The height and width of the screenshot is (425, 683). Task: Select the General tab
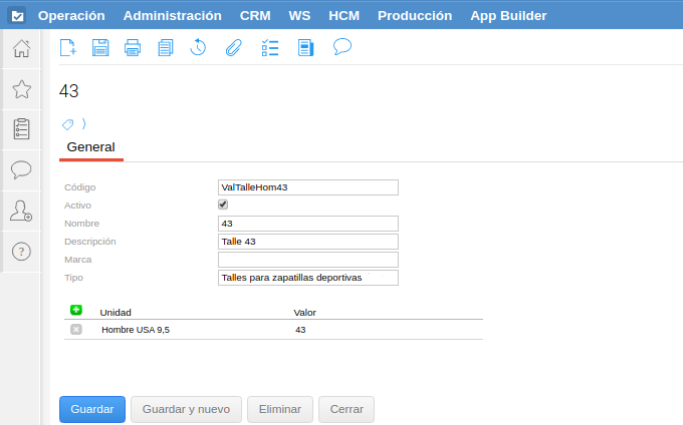pyautogui.click(x=90, y=147)
